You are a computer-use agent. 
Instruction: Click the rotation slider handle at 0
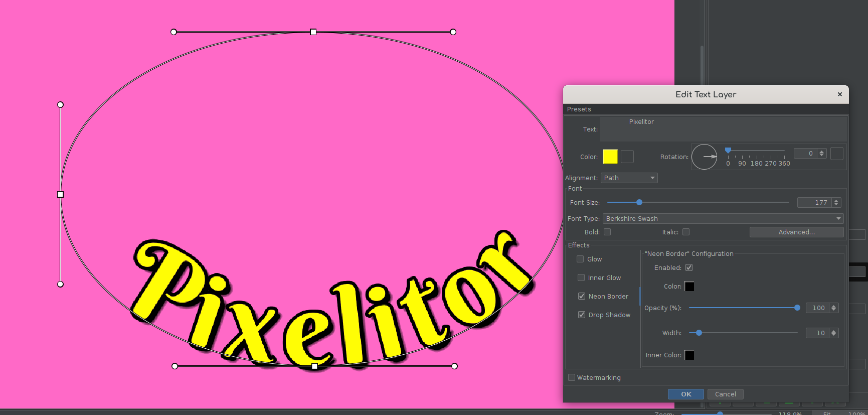[x=728, y=150]
